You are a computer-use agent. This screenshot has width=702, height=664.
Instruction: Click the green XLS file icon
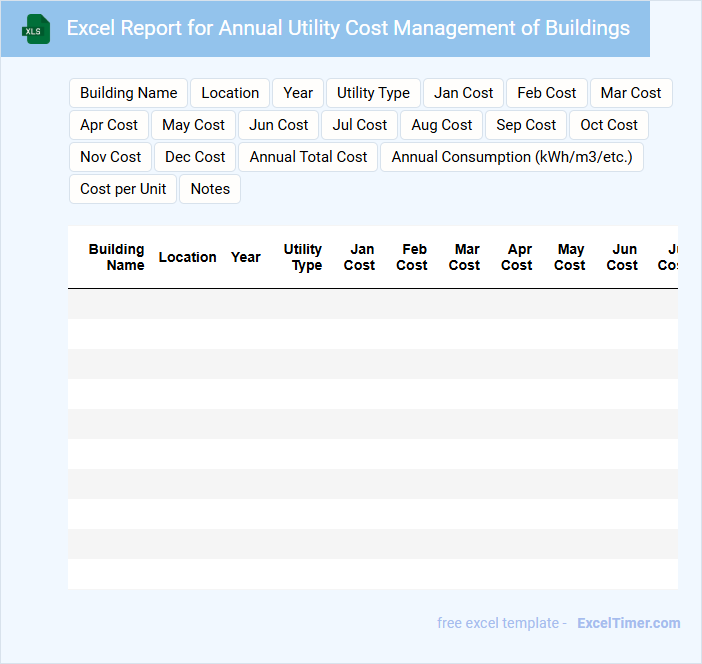37,29
